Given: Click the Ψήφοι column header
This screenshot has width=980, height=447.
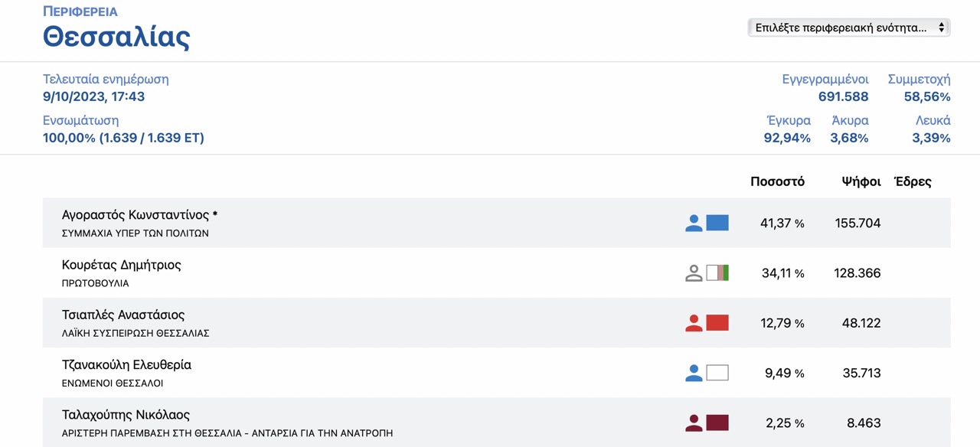Looking at the screenshot, I should [861, 181].
